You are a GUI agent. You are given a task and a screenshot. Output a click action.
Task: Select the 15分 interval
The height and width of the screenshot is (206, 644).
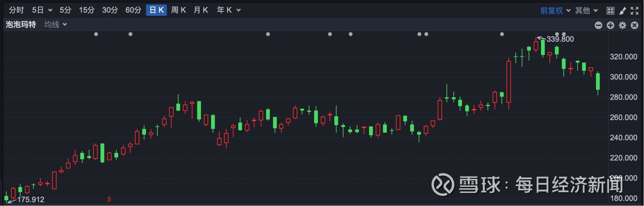tap(87, 10)
